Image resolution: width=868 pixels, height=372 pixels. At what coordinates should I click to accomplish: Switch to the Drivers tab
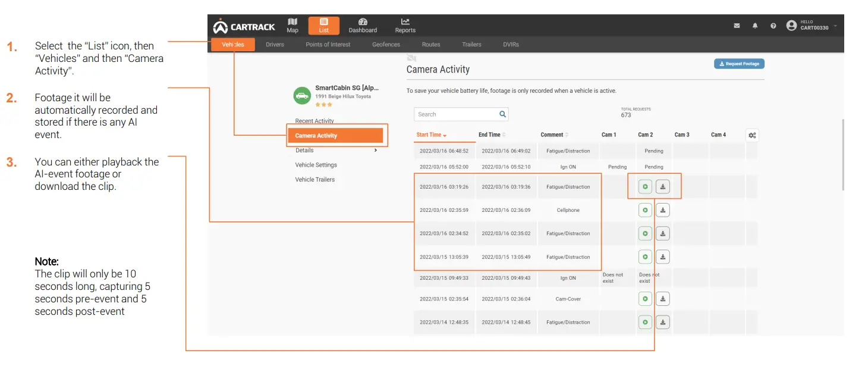click(275, 45)
